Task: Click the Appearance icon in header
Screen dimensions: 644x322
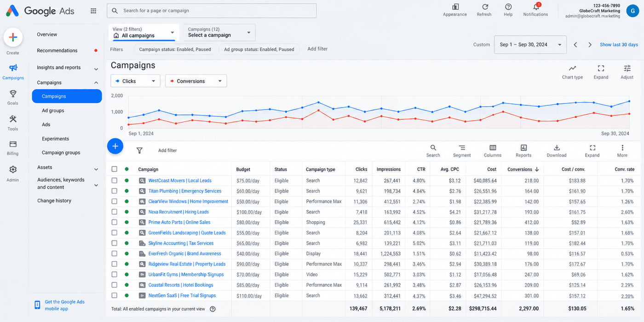Action: (x=455, y=7)
